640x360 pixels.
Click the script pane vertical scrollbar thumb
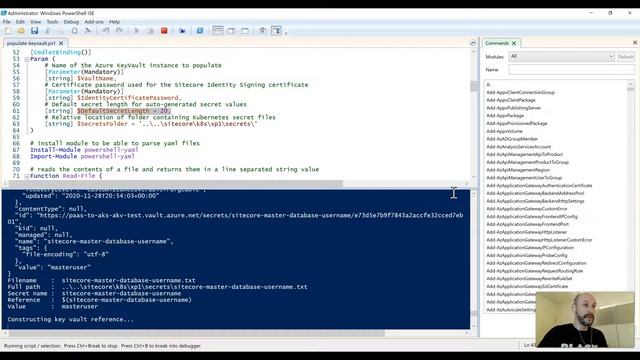coord(473,86)
